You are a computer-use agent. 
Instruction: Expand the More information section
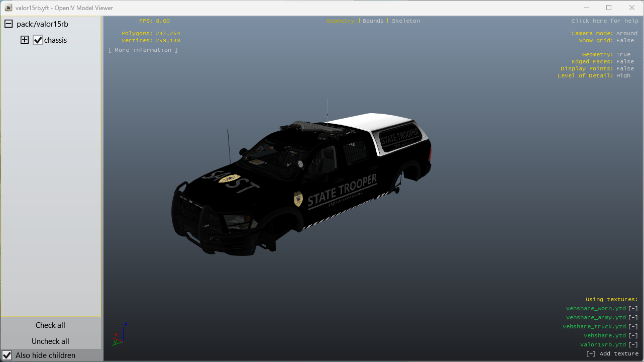pos(143,50)
